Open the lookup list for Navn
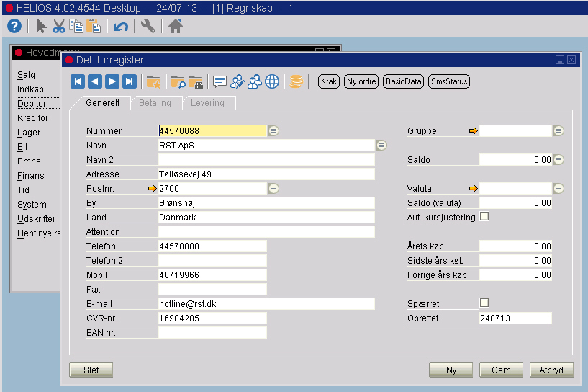Viewport: 588px width, 392px height. [381, 145]
